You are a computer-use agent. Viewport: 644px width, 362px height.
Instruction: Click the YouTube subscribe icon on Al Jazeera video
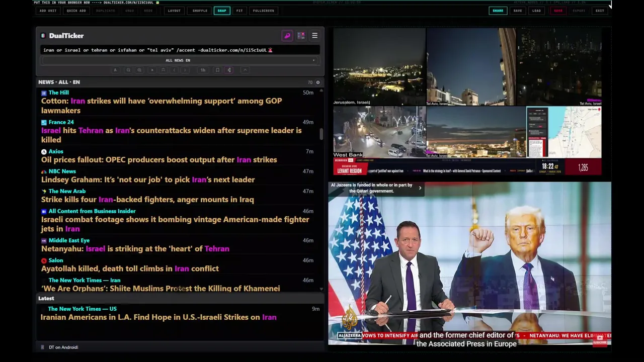(x=600, y=340)
